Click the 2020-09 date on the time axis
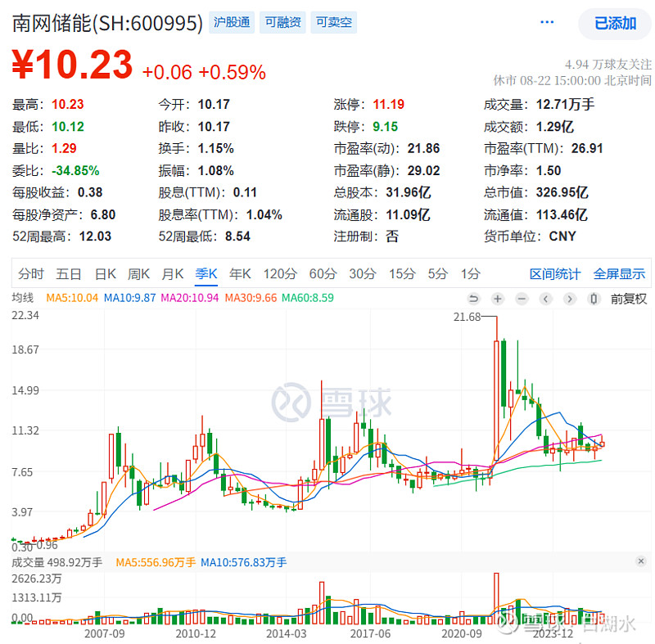Image resolution: width=655 pixels, height=644 pixels. (462, 633)
